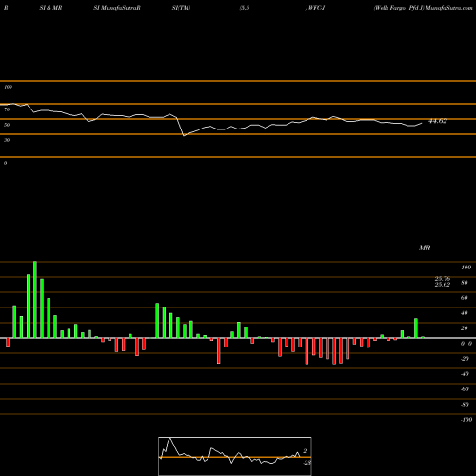Click the ') WFC-I' ticker symbol label

point(315,8)
